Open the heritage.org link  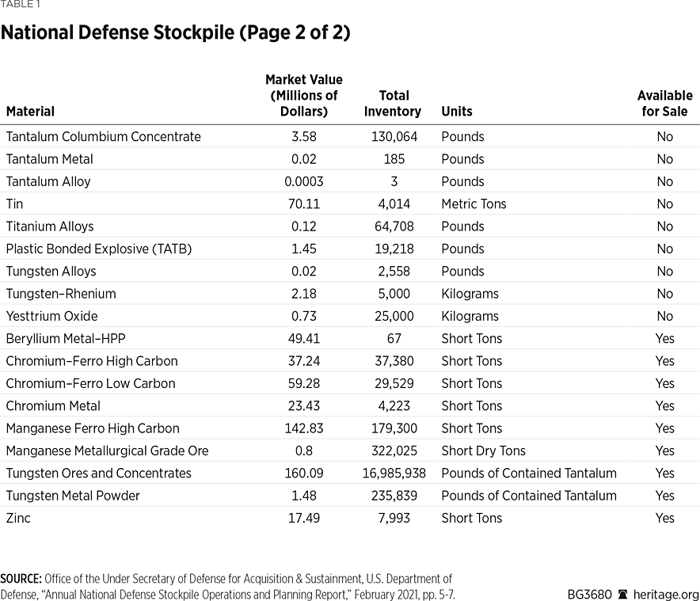[665, 594]
